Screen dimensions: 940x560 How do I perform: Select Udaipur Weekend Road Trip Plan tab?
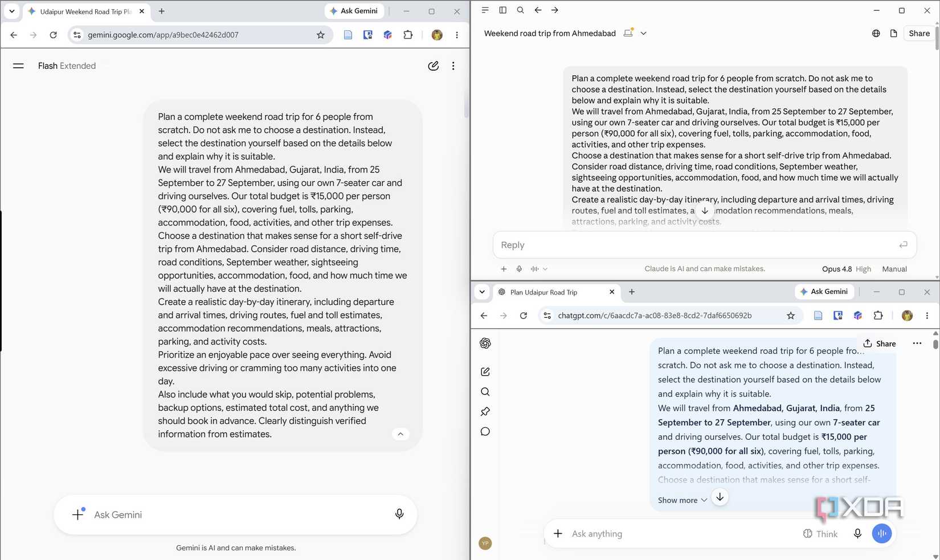[85, 11]
